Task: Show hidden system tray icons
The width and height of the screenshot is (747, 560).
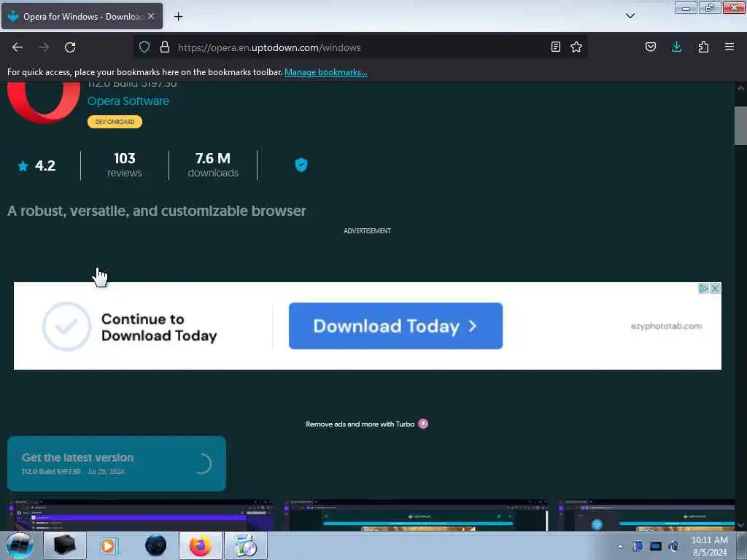Action: click(x=620, y=546)
